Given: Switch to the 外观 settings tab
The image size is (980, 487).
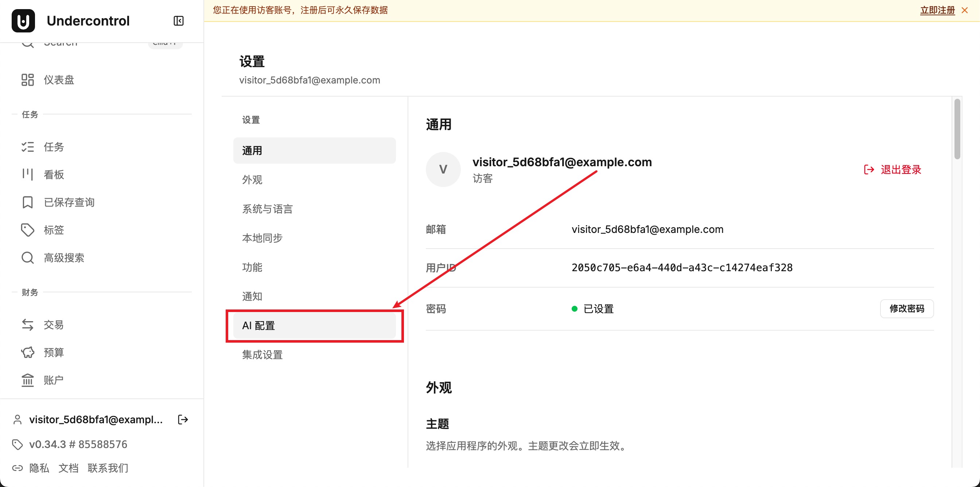Looking at the screenshot, I should [x=314, y=180].
